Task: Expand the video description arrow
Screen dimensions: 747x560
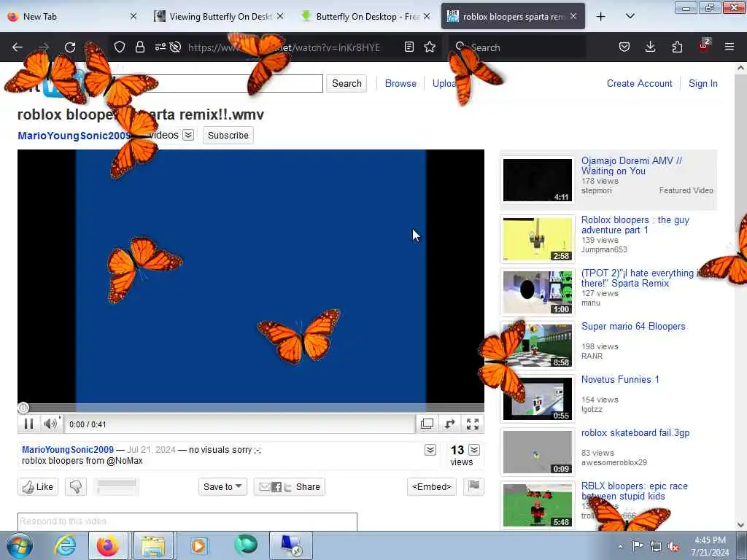Action: [430, 450]
